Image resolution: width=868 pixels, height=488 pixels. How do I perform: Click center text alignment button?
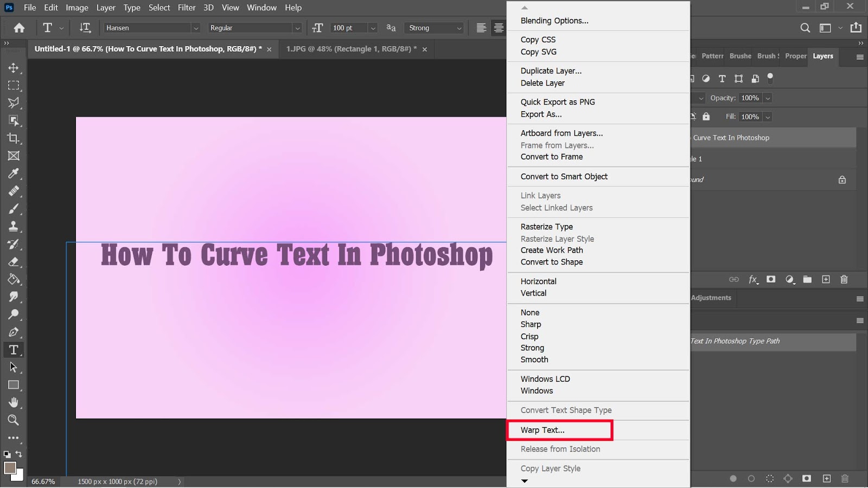point(499,28)
